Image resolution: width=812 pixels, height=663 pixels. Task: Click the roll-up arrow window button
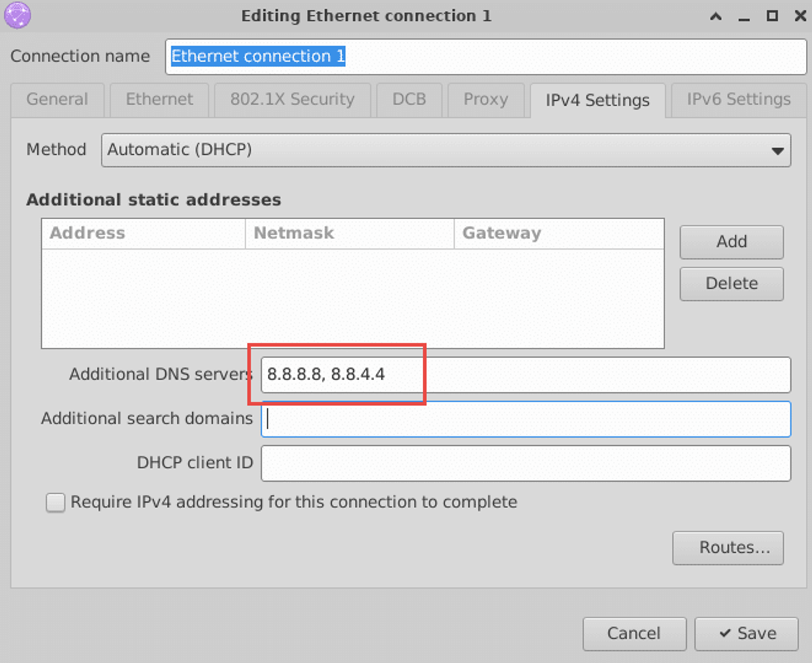(717, 16)
